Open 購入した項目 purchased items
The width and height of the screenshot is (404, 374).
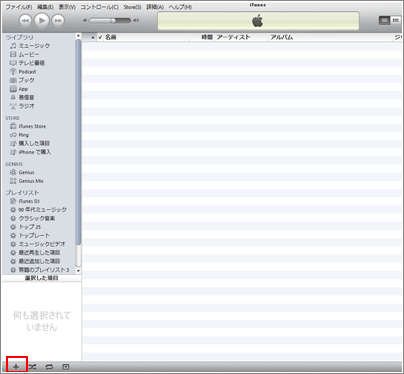[30, 143]
